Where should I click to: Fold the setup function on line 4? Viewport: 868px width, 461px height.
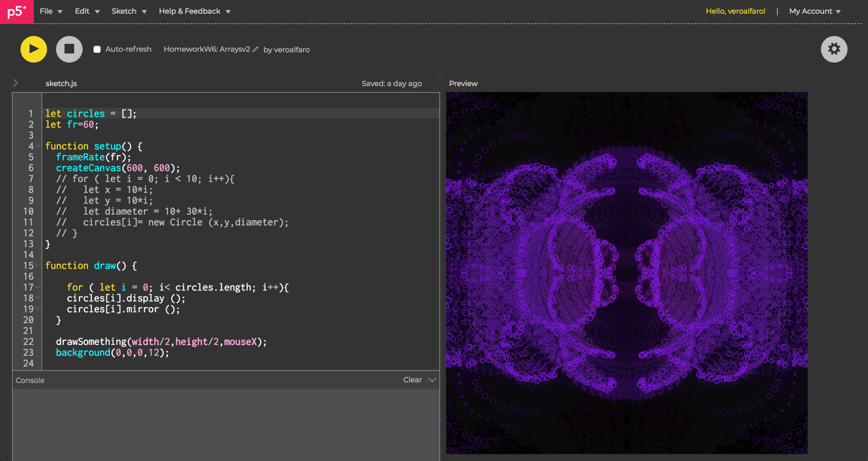pyautogui.click(x=37, y=146)
